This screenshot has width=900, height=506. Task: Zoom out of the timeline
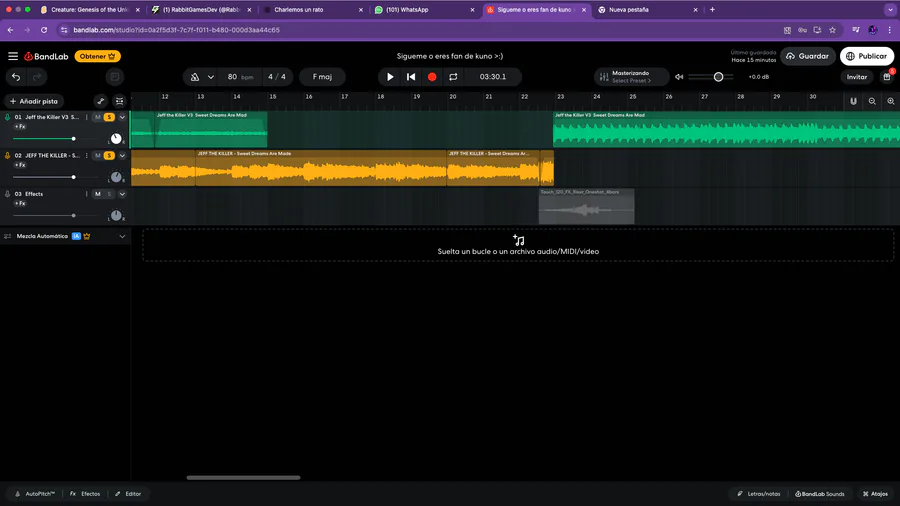pos(872,101)
